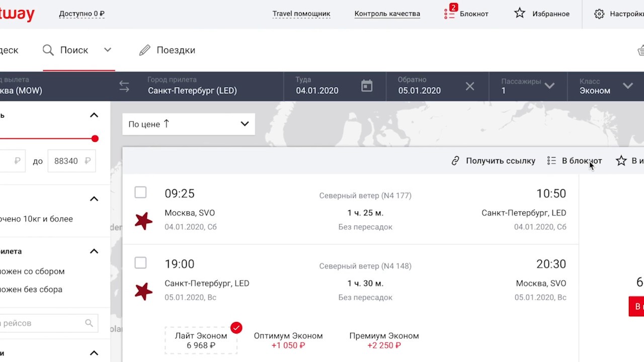The image size is (644, 362).
Task: Click the airline logo for flight N4 177
Action: [143, 221]
